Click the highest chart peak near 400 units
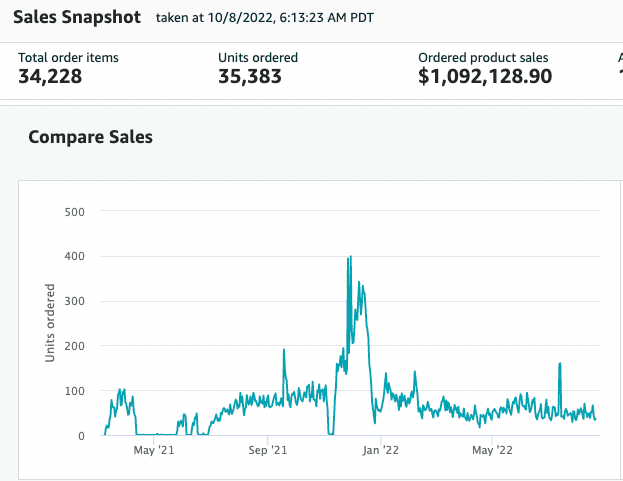Screen dimensions: 623x481 [349, 258]
